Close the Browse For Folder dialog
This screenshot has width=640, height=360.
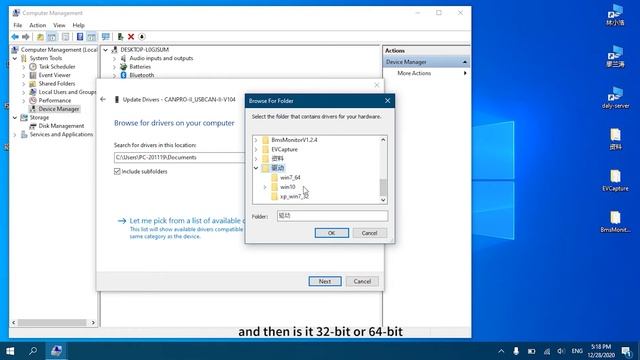[387, 100]
